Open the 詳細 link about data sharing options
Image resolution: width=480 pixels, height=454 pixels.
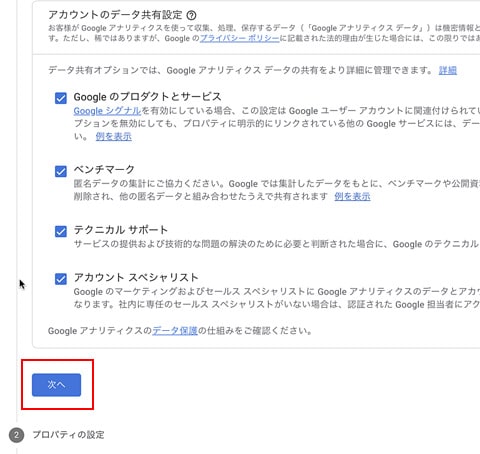[448, 70]
